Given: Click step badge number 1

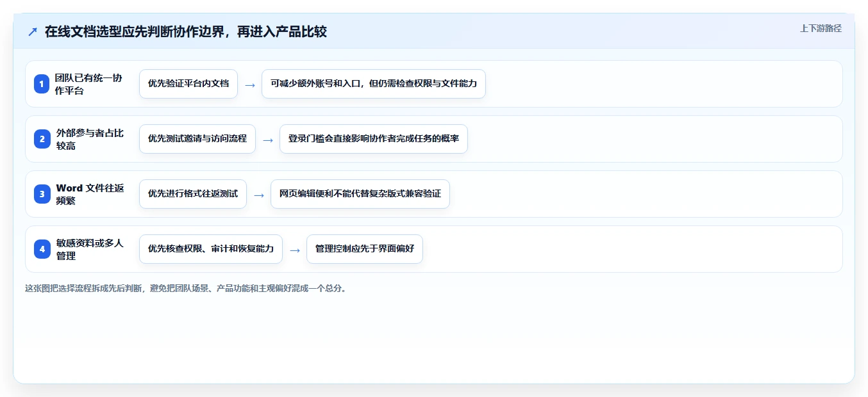Looking at the screenshot, I should [42, 84].
